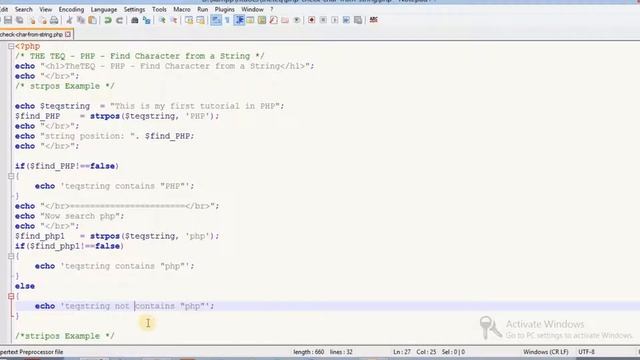Open the Run menu
This screenshot has width=640, height=360.
pyautogui.click(x=202, y=9)
